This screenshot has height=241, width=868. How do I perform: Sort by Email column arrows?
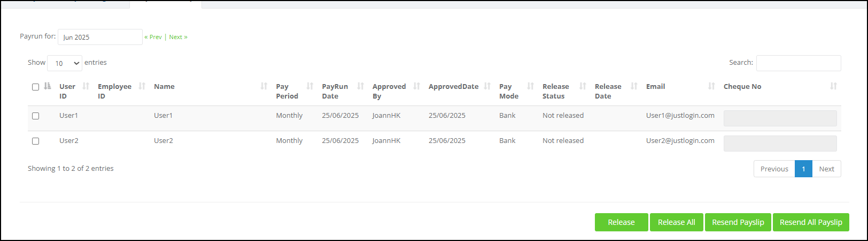(711, 86)
